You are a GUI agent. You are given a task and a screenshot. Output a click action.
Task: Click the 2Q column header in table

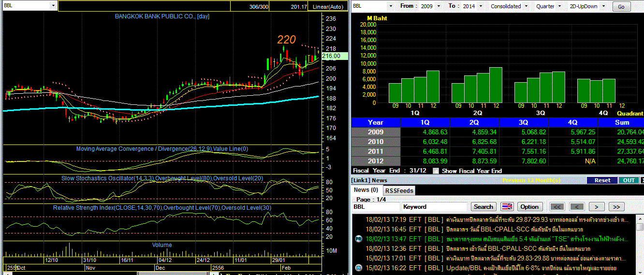click(475, 122)
